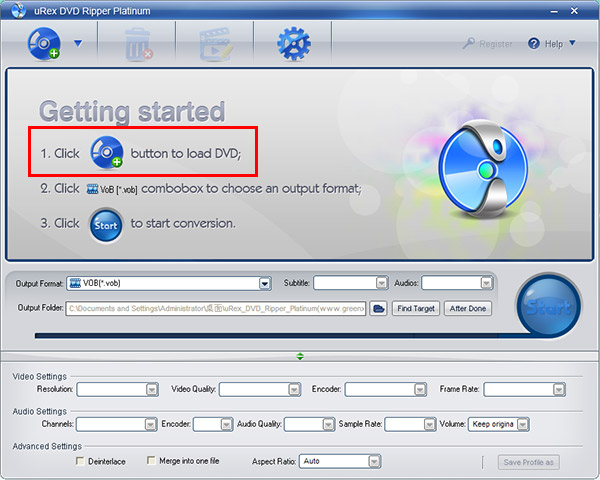600x480 pixels.
Task: Close the uRex DVD Ripper window
Action: coord(574,11)
